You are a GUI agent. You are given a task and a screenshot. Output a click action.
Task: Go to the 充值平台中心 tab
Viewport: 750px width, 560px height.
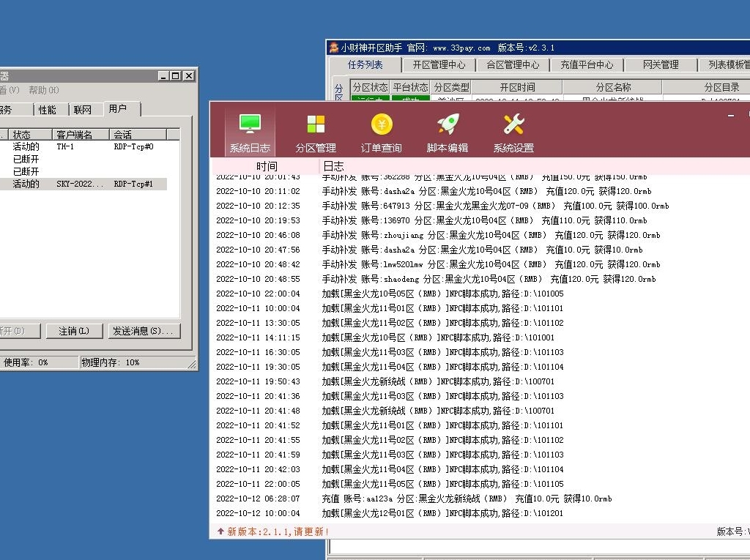coord(587,64)
